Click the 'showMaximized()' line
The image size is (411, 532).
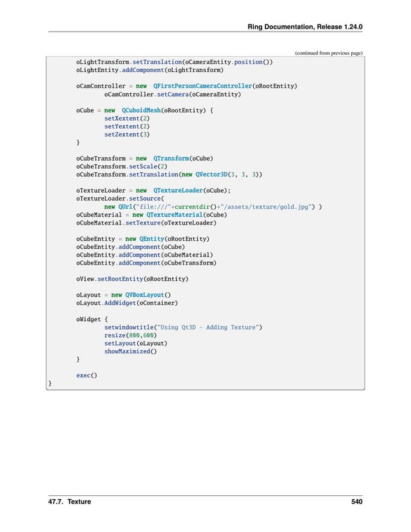click(x=130, y=351)
